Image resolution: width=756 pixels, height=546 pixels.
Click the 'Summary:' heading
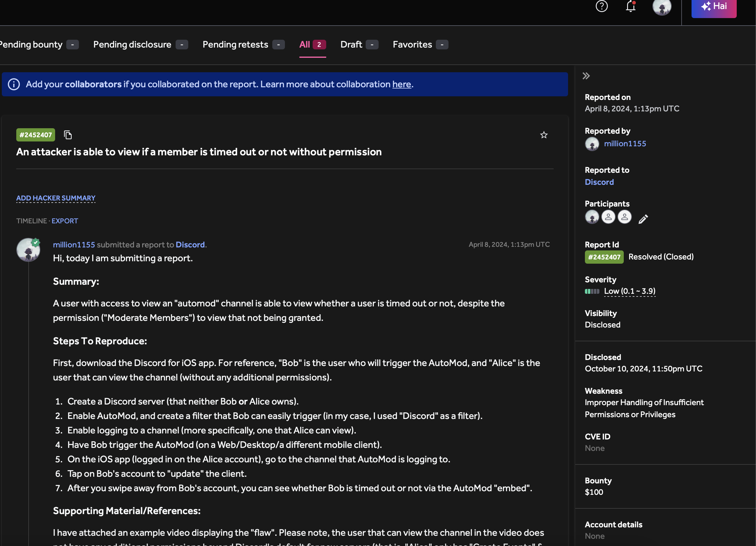coord(76,281)
